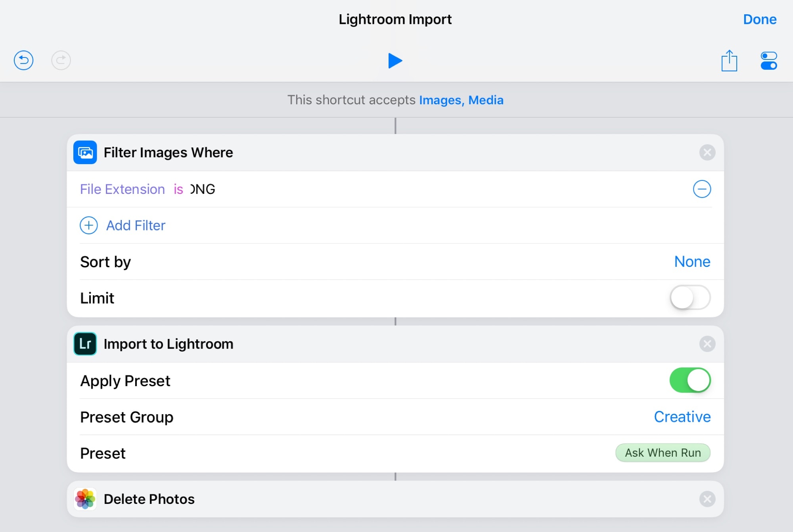
Task: Tap Done to finish editing
Action: click(x=759, y=19)
